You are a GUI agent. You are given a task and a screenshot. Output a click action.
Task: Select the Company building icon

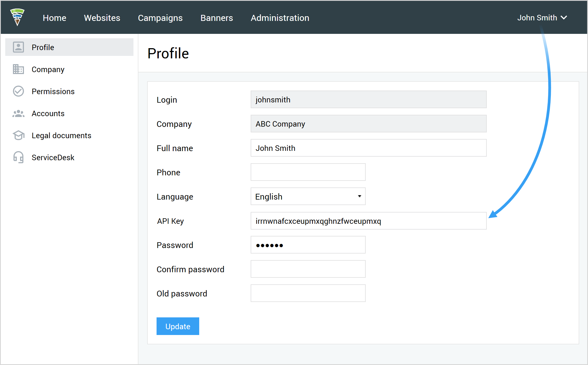(x=18, y=69)
